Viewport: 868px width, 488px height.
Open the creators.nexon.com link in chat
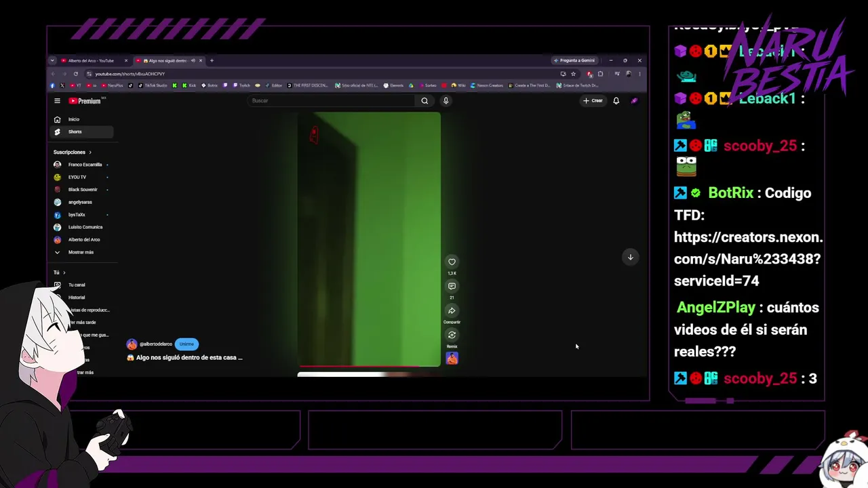[748, 259]
